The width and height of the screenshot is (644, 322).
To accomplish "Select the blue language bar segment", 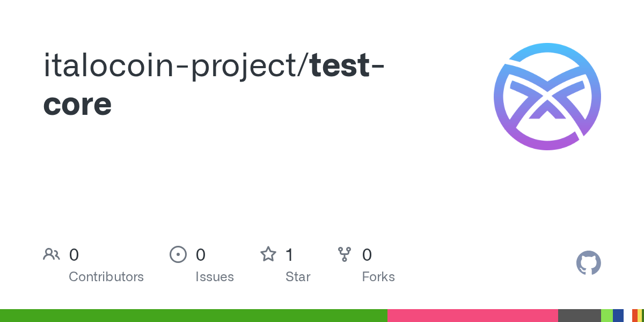I will point(618,316).
